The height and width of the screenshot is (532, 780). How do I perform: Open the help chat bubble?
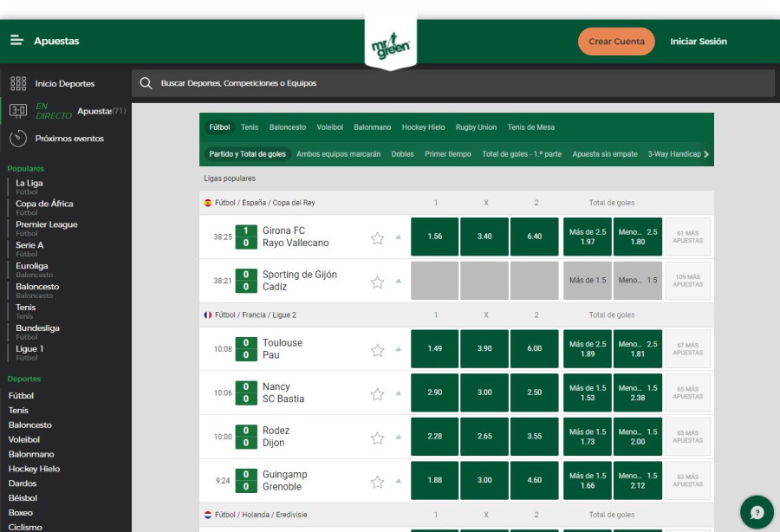tap(757, 512)
